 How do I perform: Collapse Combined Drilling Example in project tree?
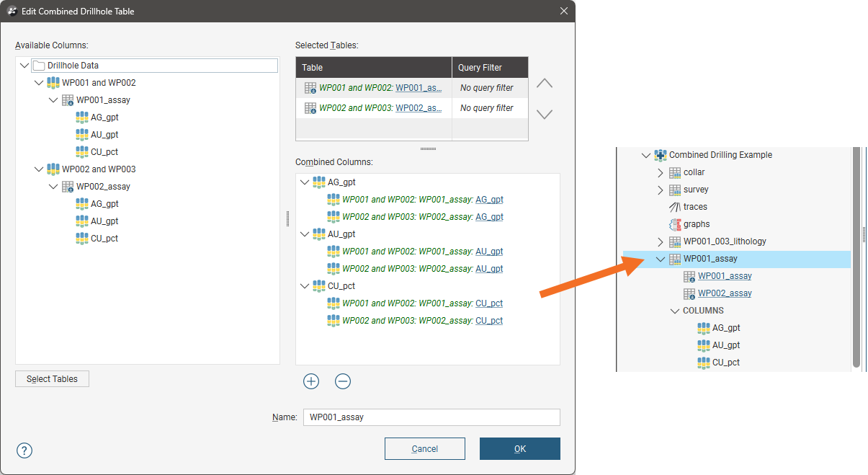tap(646, 155)
